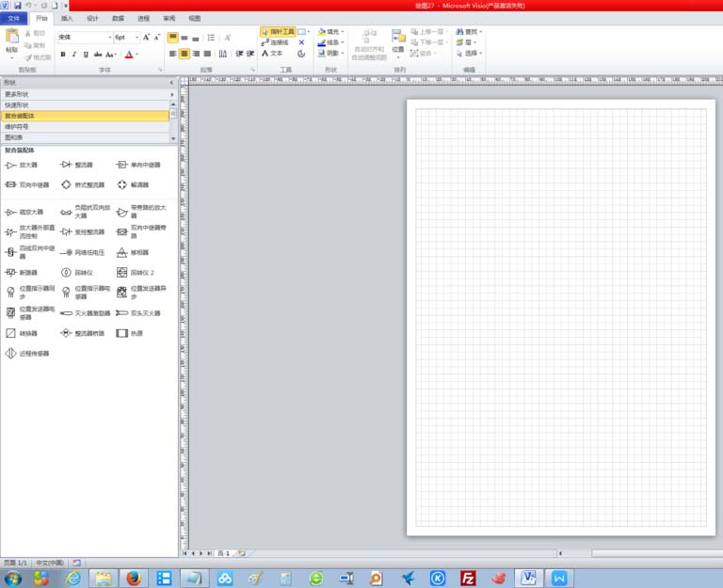Click the Shrink Font (smaller A) icon
This screenshot has width=723, height=588.
(157, 38)
